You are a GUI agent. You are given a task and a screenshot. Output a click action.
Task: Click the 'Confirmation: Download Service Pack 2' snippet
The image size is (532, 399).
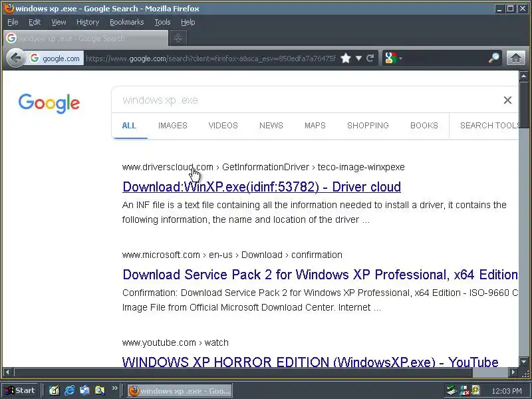tap(320, 300)
